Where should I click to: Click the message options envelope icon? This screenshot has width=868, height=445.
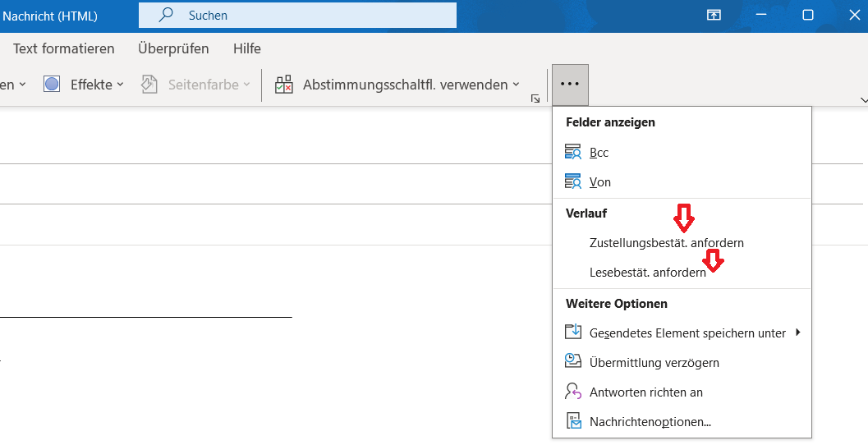(x=573, y=421)
